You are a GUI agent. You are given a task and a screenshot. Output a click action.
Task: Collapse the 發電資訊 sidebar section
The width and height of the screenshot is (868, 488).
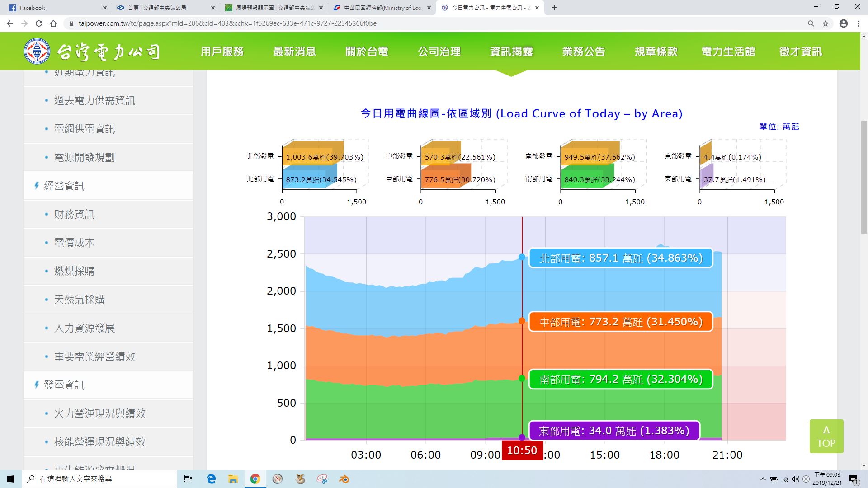[108, 385]
